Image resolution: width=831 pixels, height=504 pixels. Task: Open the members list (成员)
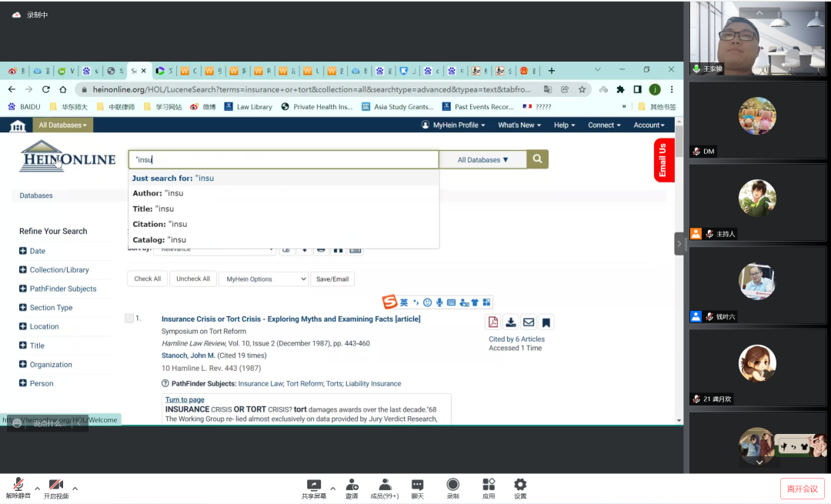click(385, 488)
